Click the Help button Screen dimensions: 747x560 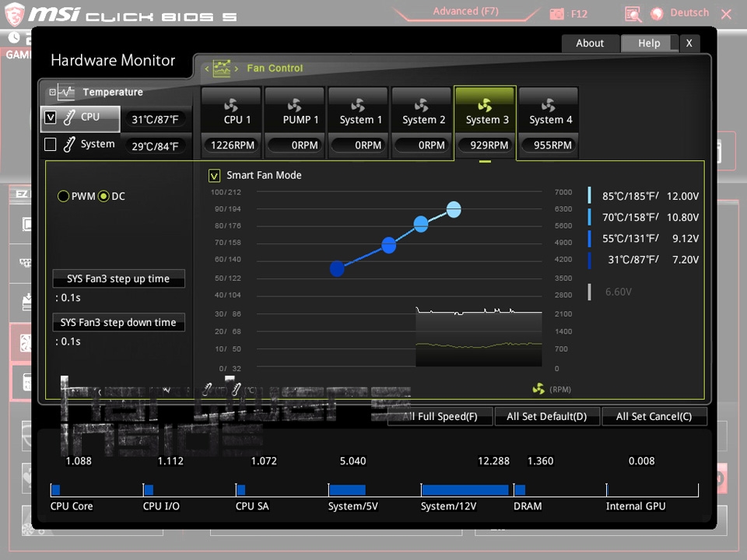click(x=649, y=44)
